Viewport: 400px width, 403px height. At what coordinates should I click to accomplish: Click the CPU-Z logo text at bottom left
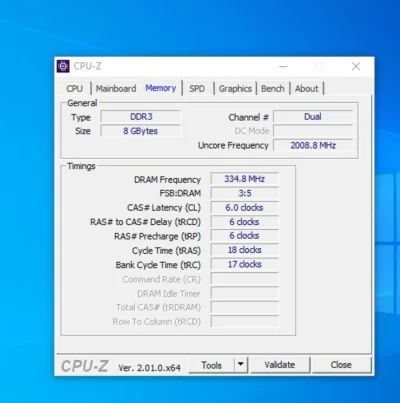[x=85, y=366]
